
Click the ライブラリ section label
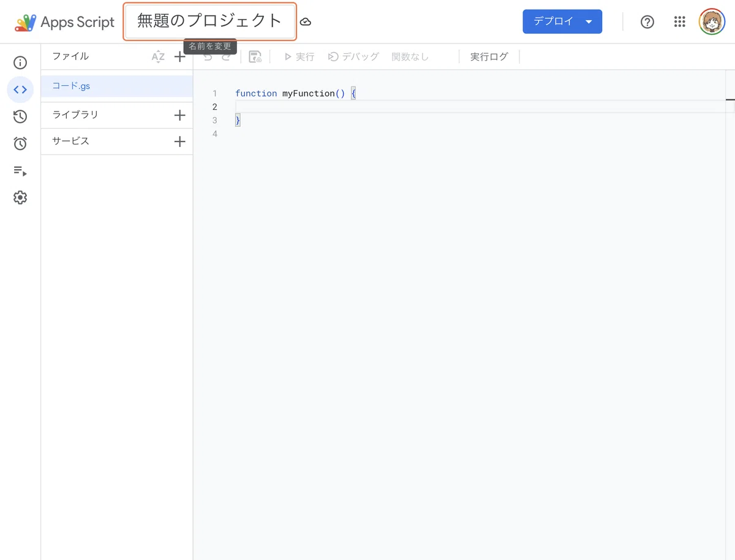pyautogui.click(x=75, y=115)
